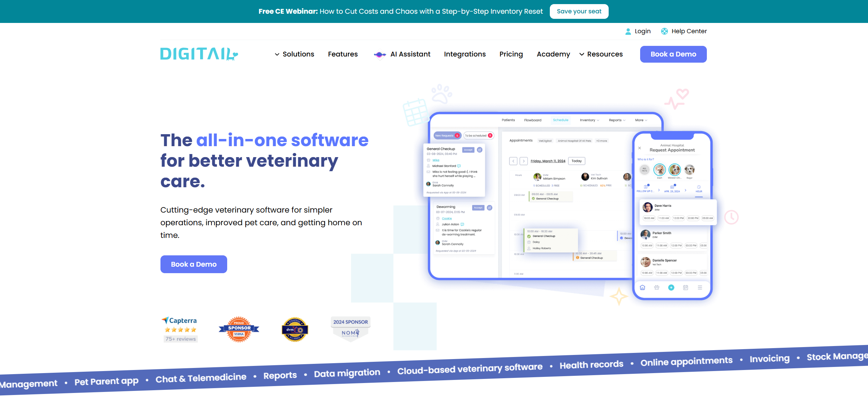Click the VHMA Proud Sponsor badge
The height and width of the screenshot is (420, 868).
239,329
